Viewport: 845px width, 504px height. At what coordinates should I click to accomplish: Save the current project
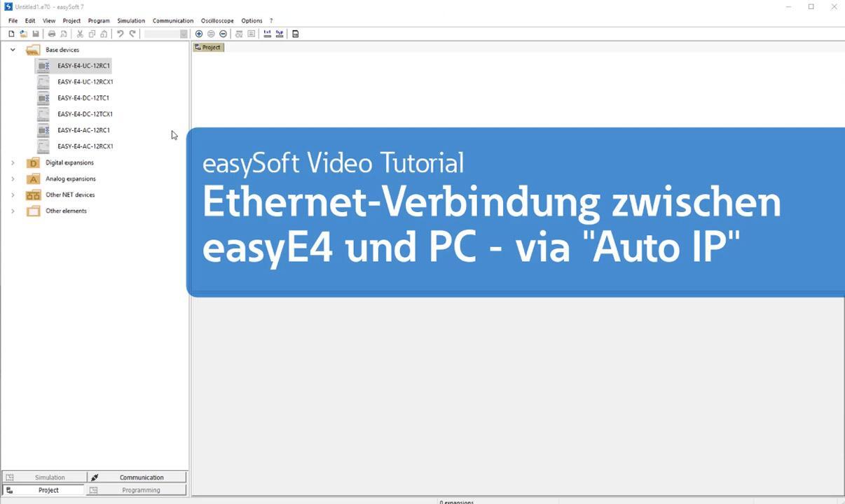[x=36, y=34]
